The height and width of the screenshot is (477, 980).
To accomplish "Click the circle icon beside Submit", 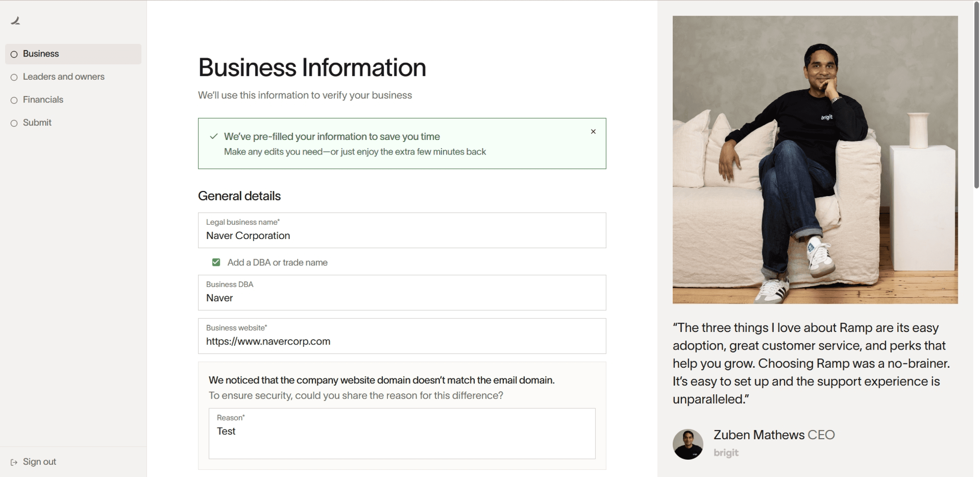I will 14,123.
